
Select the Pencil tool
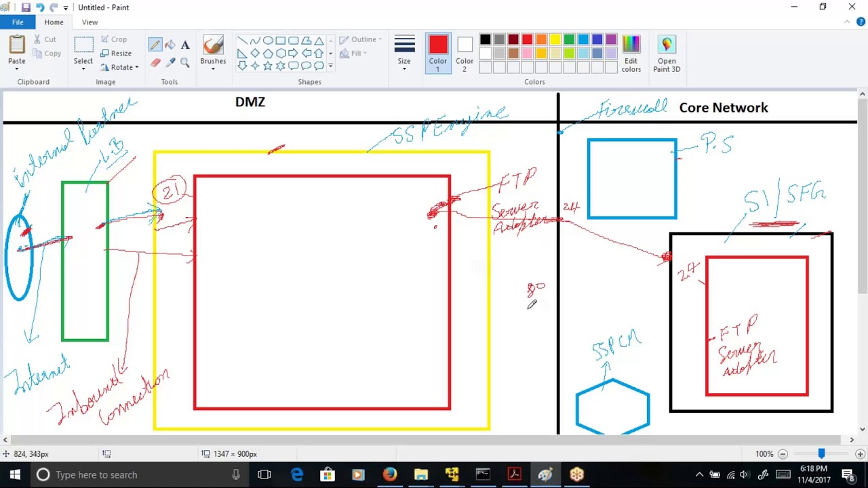click(x=155, y=45)
